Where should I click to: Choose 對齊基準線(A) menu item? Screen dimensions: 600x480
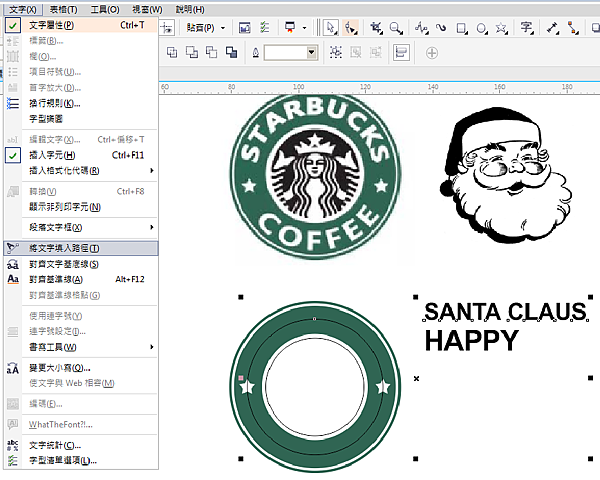81,279
